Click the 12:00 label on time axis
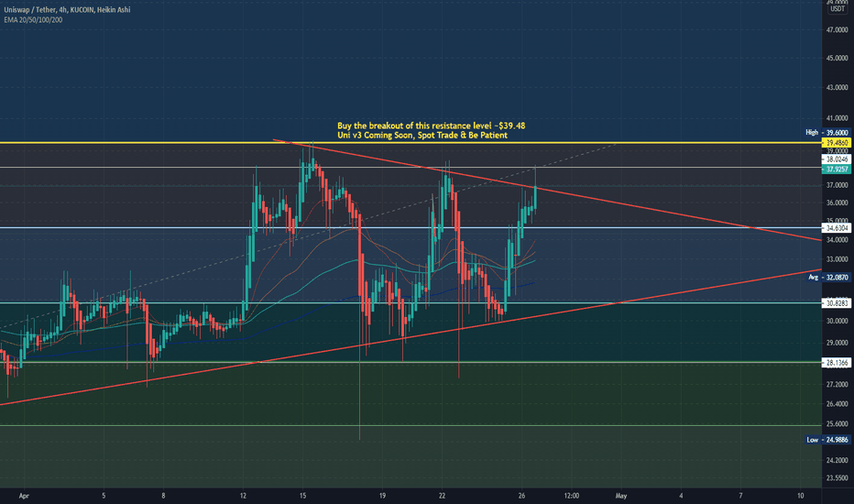 click(572, 496)
